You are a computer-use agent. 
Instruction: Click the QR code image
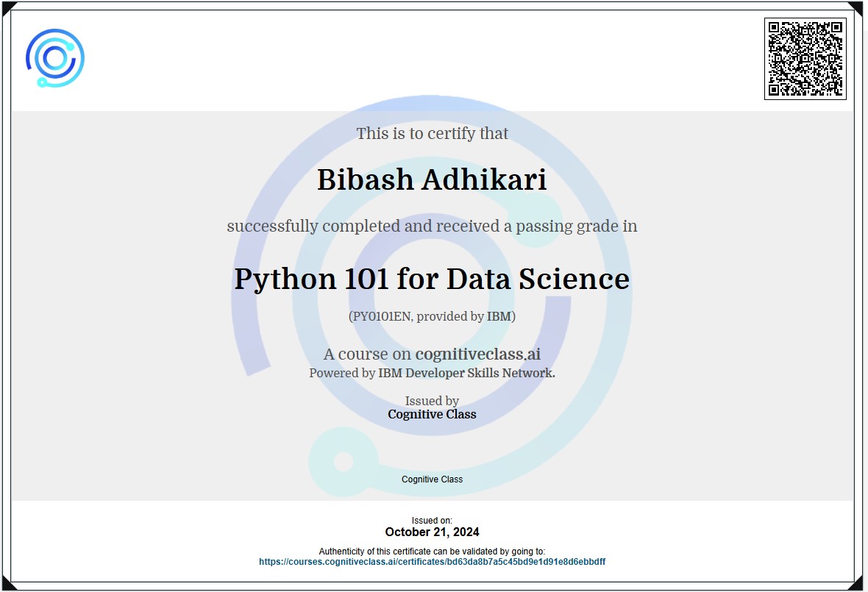pos(805,59)
